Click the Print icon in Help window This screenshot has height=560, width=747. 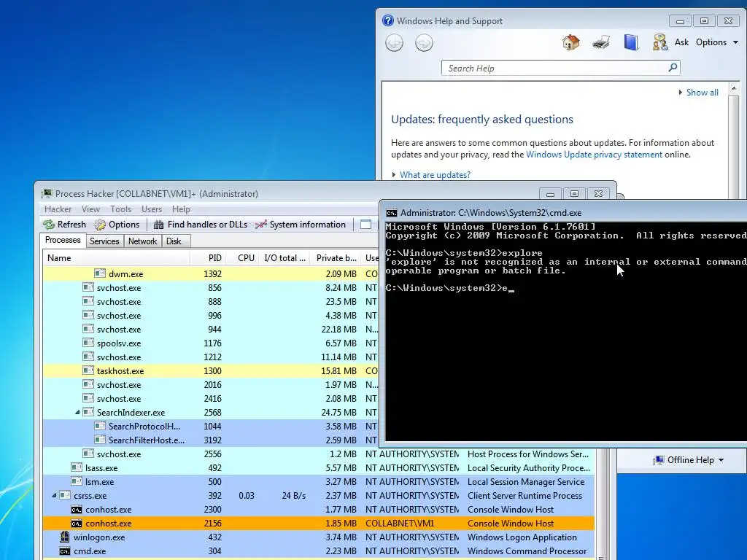pos(601,42)
